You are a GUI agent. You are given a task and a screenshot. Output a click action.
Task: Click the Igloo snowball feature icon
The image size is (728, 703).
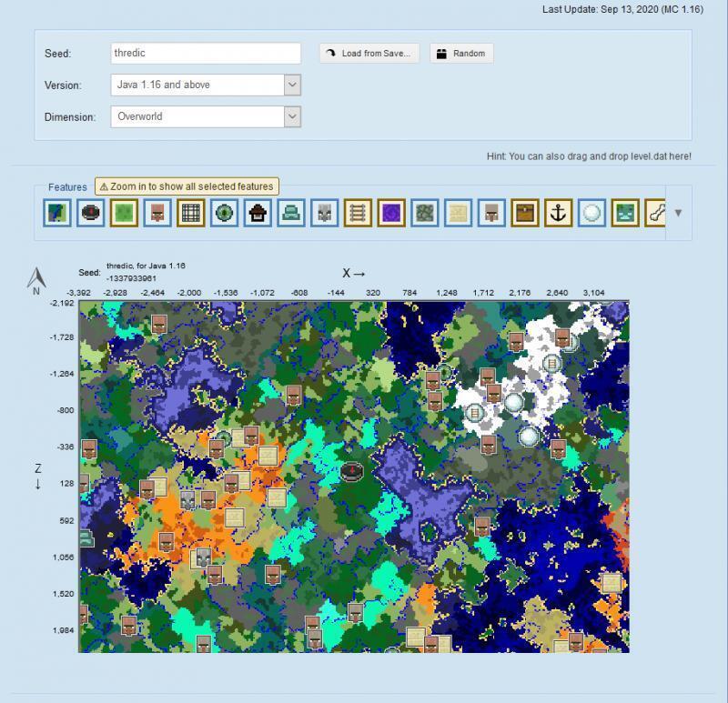coord(592,213)
